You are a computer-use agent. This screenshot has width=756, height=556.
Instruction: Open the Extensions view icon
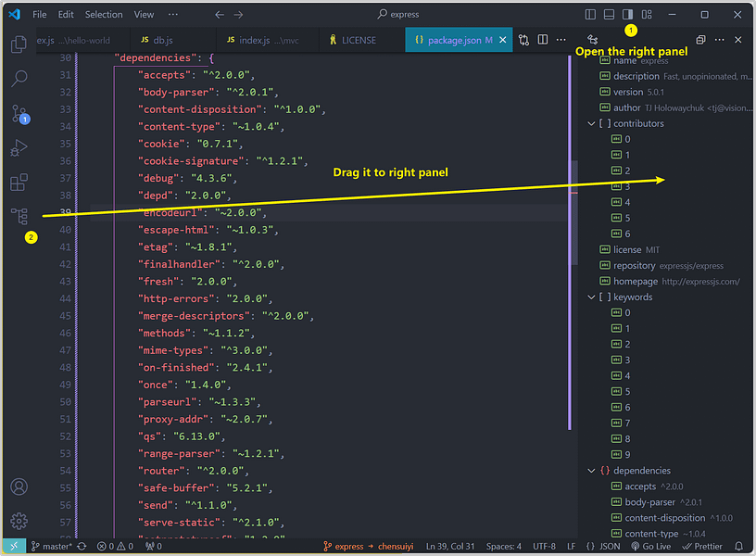coord(19,183)
